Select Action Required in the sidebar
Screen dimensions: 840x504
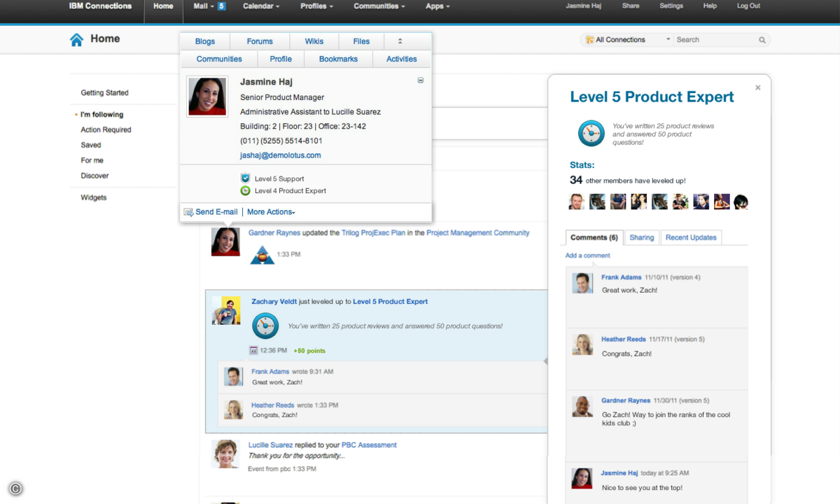pos(106,129)
